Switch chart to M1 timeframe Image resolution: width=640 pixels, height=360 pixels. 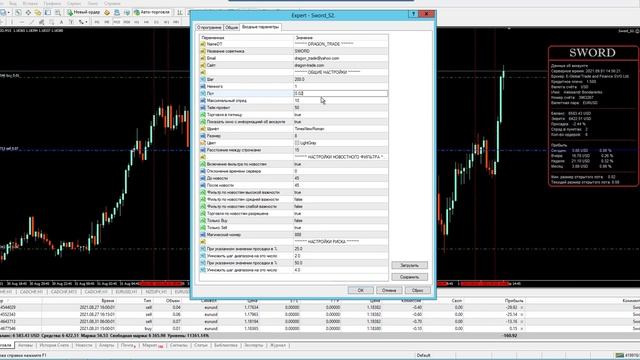(97, 22)
